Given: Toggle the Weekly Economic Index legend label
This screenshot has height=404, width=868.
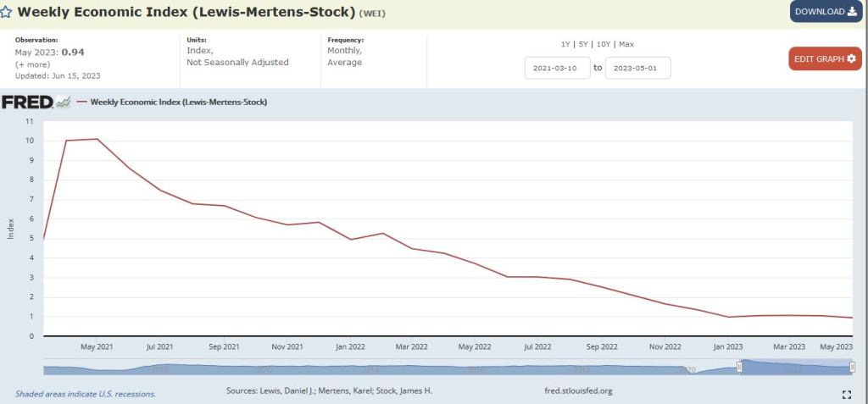Looking at the screenshot, I should click(178, 102).
